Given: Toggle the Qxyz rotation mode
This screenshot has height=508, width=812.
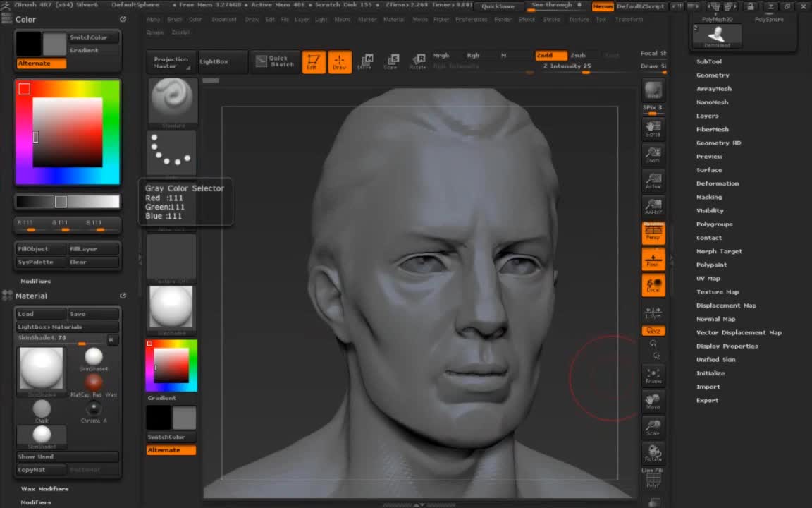Looking at the screenshot, I should pyautogui.click(x=653, y=331).
